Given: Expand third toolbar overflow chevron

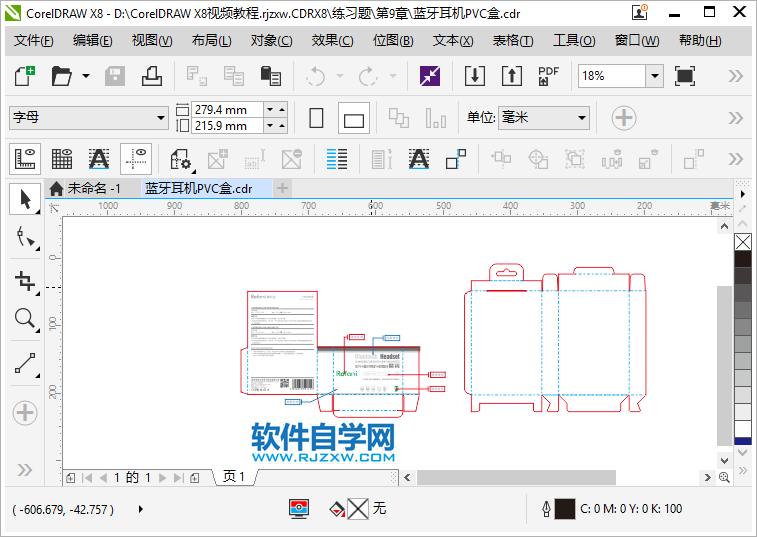Looking at the screenshot, I should (735, 159).
